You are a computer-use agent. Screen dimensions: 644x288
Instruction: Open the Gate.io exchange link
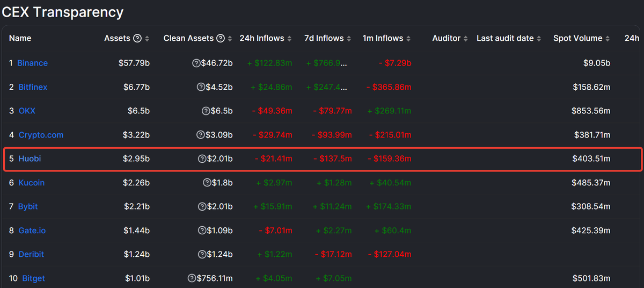(x=32, y=231)
